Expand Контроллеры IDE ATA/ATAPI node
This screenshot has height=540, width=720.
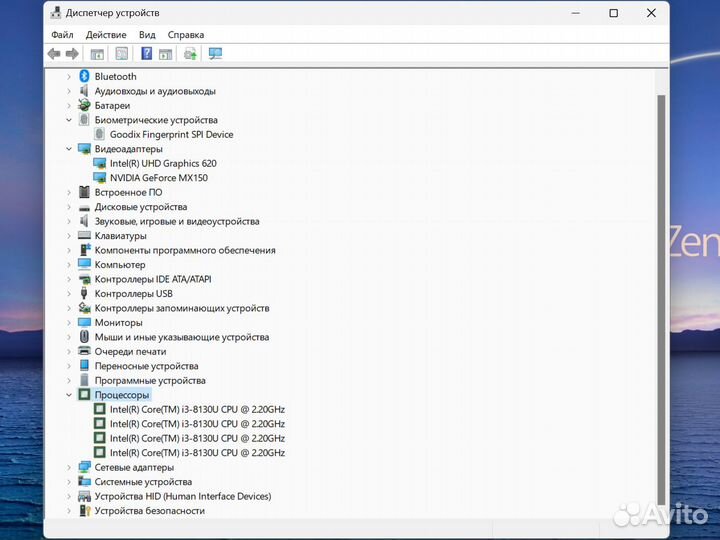[x=69, y=279]
